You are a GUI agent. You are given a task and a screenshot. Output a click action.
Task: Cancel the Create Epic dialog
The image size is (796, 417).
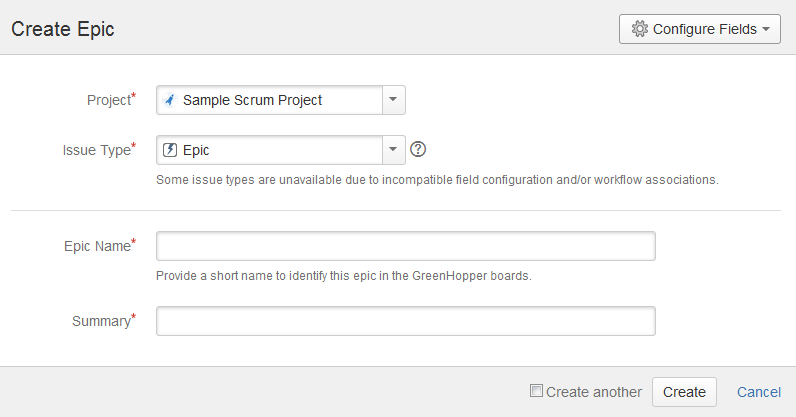(x=759, y=392)
